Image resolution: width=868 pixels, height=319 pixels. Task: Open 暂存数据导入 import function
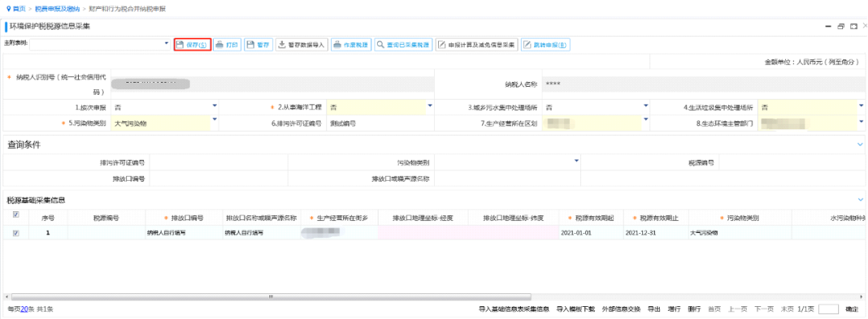(x=301, y=45)
